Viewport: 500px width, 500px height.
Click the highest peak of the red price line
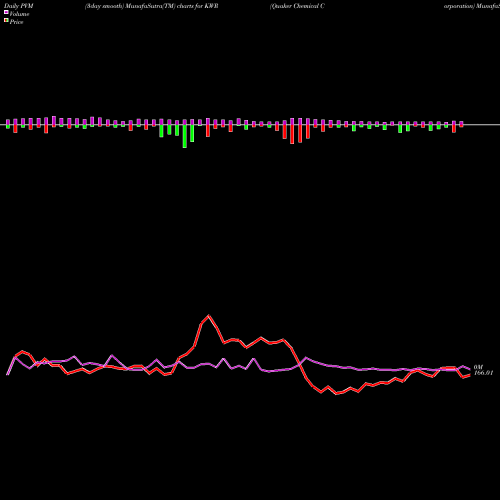(209, 315)
